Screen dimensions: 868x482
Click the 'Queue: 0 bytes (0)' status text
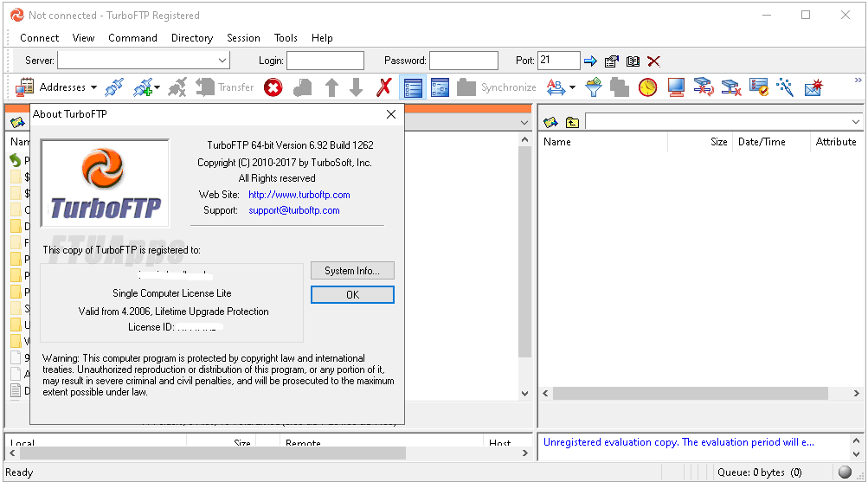point(760,472)
